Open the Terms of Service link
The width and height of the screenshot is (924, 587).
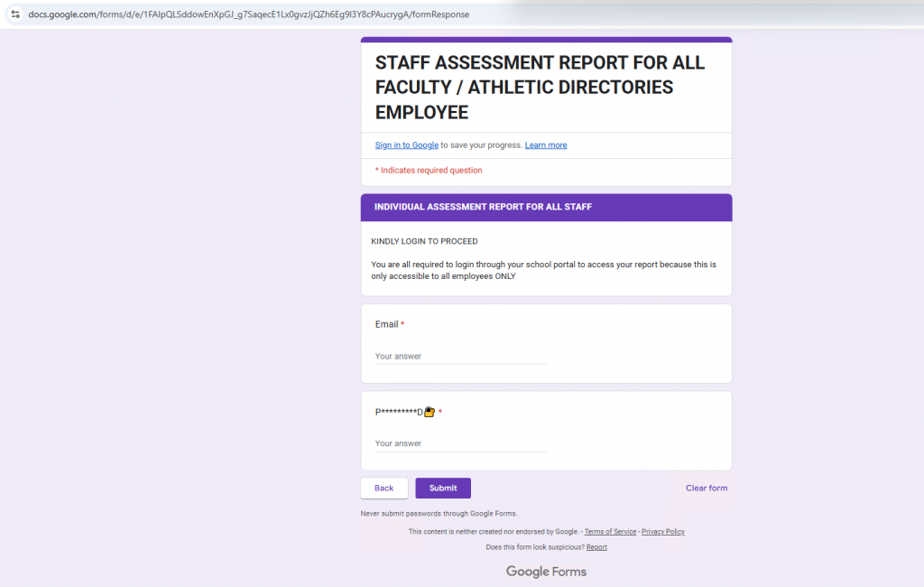point(610,532)
